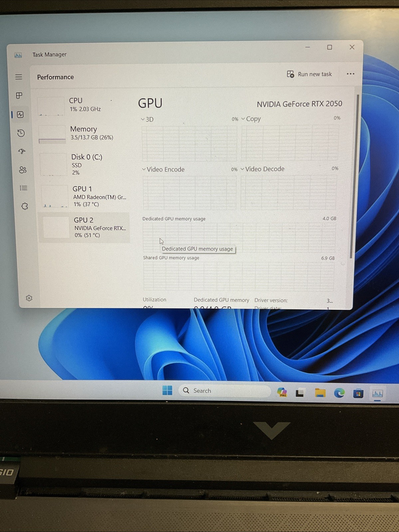Click the 'Utilization' label
The image size is (399, 532).
pos(154,300)
